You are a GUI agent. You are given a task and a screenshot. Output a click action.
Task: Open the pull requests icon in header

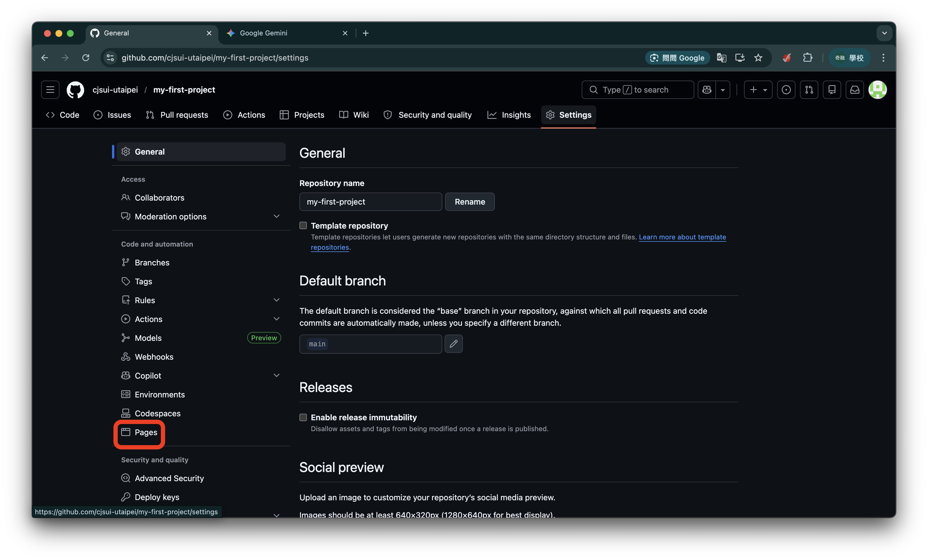click(809, 90)
